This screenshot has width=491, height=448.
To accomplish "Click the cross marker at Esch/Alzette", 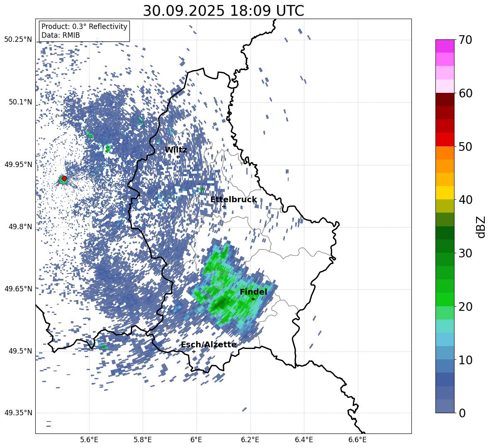I will pyautogui.click(x=194, y=351).
